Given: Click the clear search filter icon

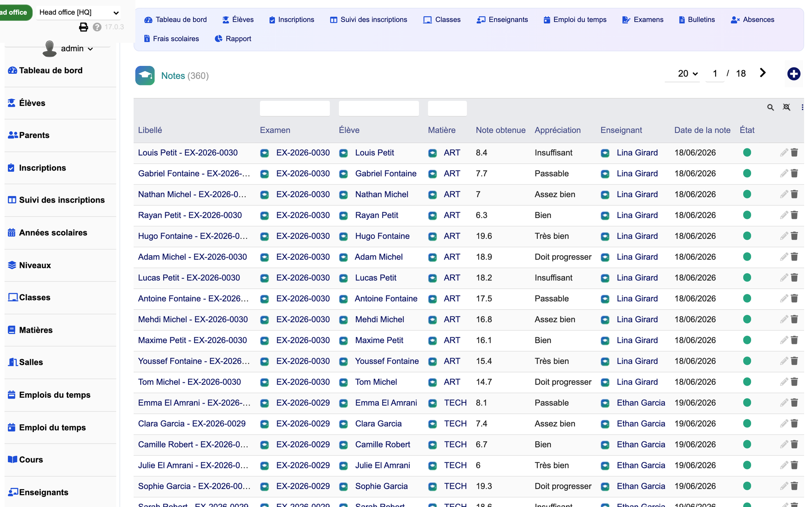Looking at the screenshot, I should click(787, 107).
